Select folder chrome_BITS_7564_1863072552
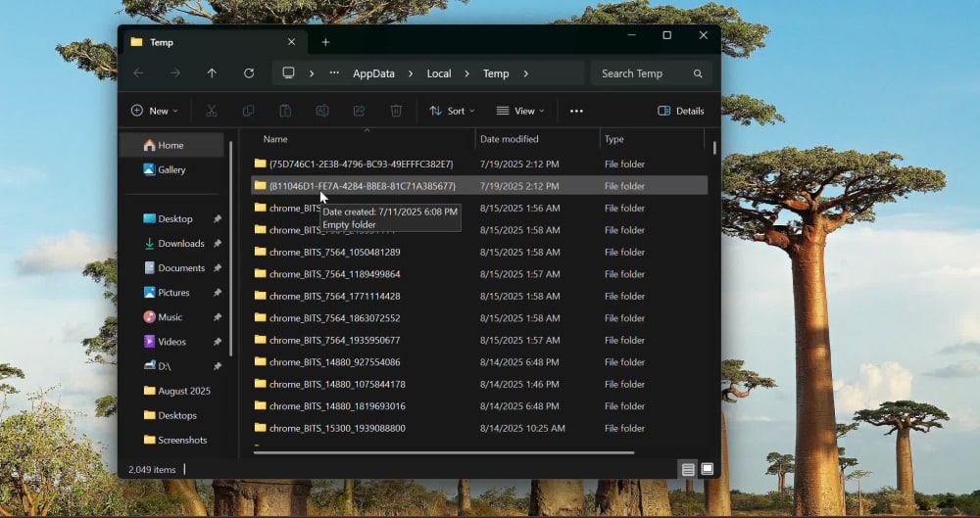 click(x=479, y=318)
